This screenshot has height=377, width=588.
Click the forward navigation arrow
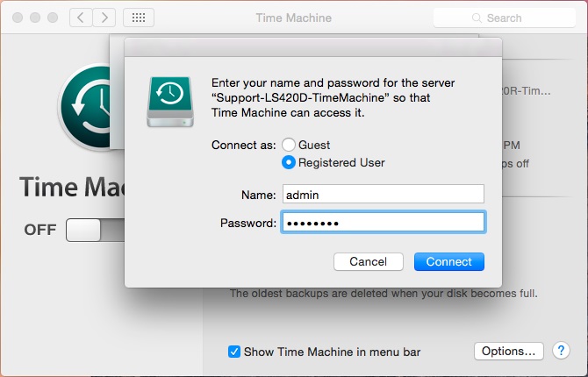(104, 18)
